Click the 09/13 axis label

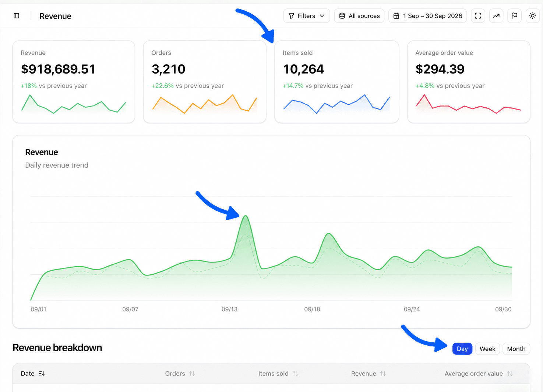point(229,309)
